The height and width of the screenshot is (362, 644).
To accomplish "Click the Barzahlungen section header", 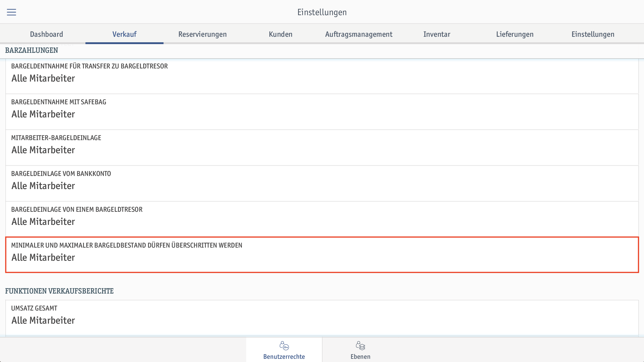I will [31, 50].
